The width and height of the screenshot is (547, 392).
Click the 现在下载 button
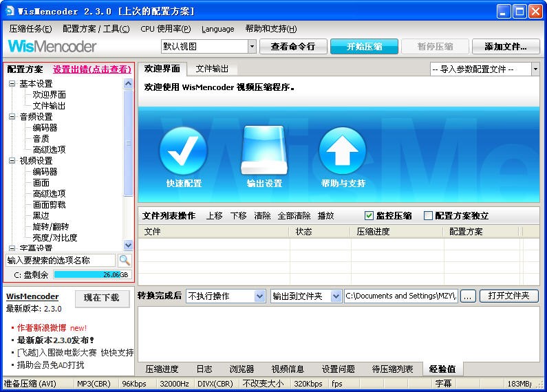102,298
